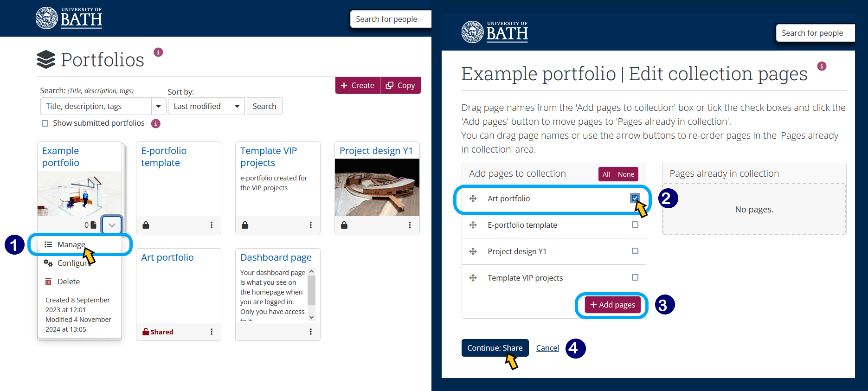The image size is (868, 391).
Task: Click the drag handle beside Template VIP projects
Action: [x=473, y=277]
